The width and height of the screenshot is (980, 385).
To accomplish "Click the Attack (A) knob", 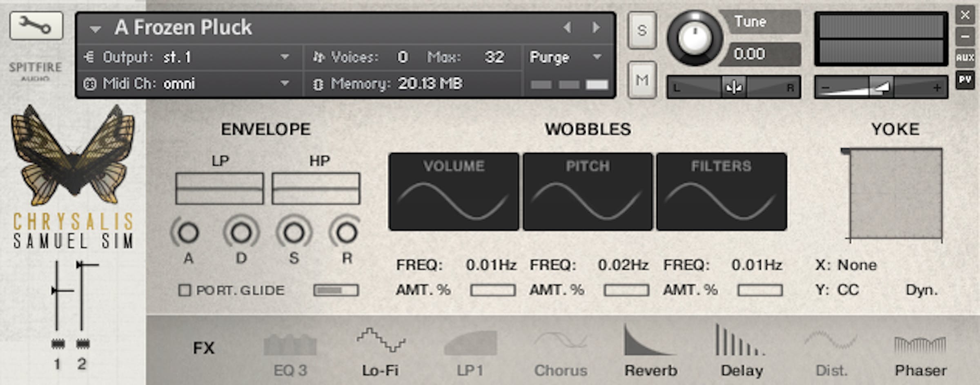I will [x=188, y=233].
